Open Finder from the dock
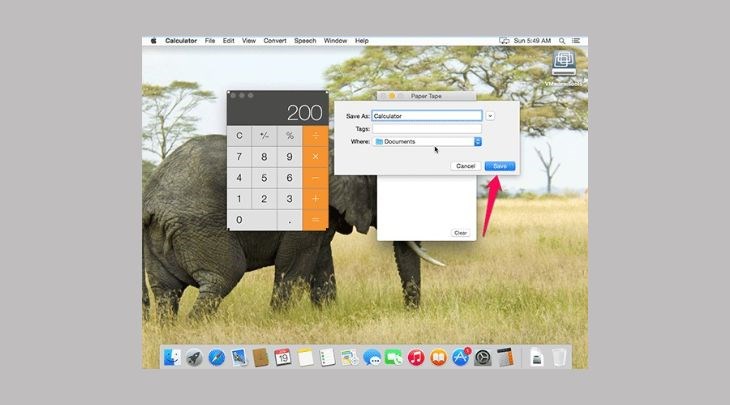Viewport: 730px width, 405px height. click(x=172, y=358)
